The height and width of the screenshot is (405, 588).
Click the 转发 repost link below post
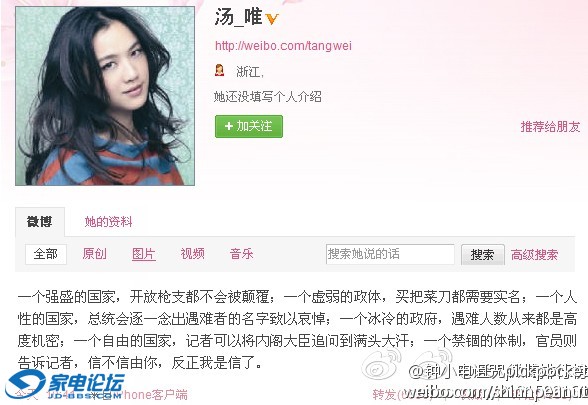[385, 394]
